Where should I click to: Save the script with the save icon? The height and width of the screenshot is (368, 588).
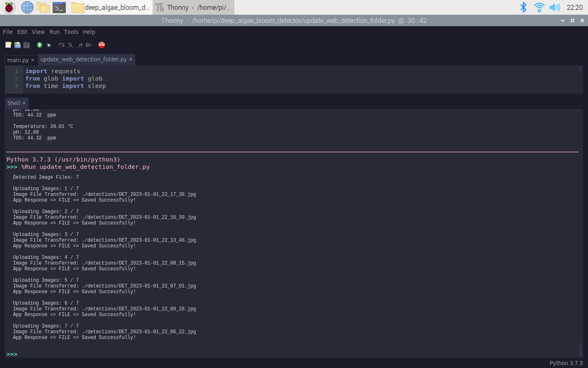point(27,45)
